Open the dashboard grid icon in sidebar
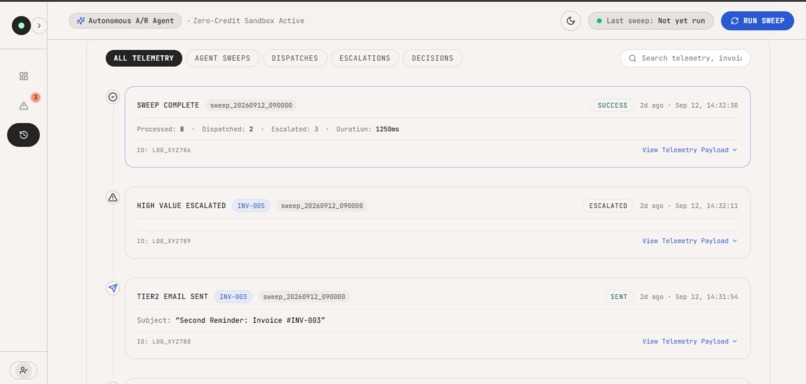Viewport: 806px width, 384px height. click(24, 76)
